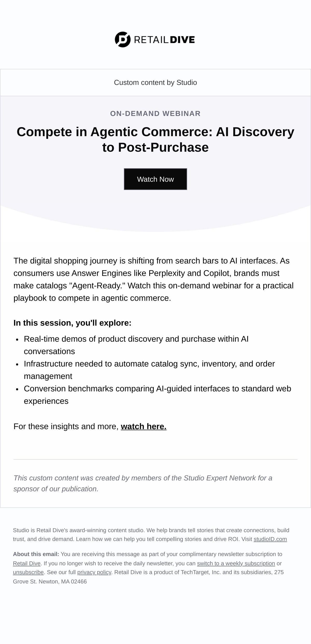Click the 'Infrastructure needed' bullet item
Screen dimensions: 311x644
(149, 370)
